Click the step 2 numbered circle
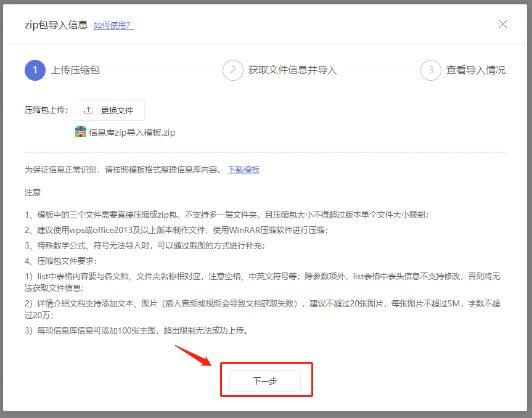532x418 pixels. point(232,70)
